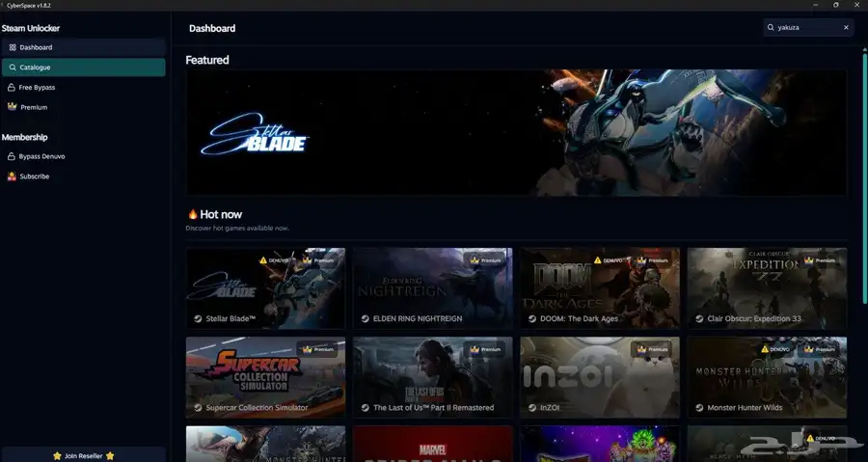
Task: Click Steam icon beside Supercar Collection Simulator
Action: 198,408
